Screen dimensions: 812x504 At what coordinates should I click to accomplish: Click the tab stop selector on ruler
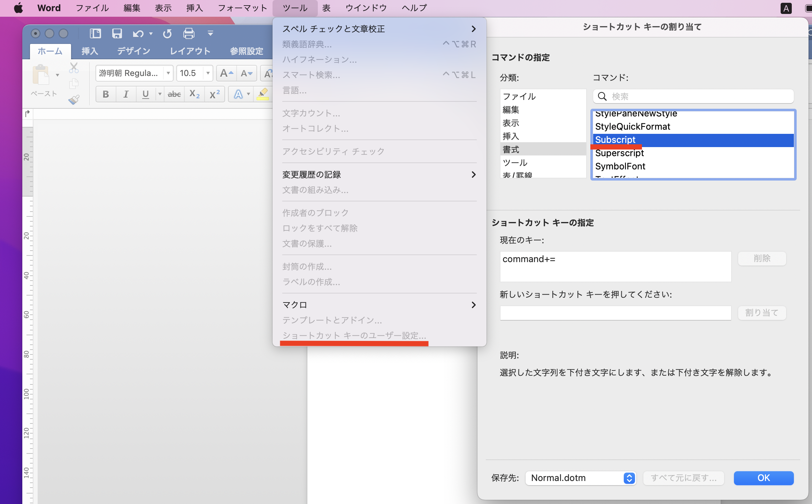tap(28, 114)
